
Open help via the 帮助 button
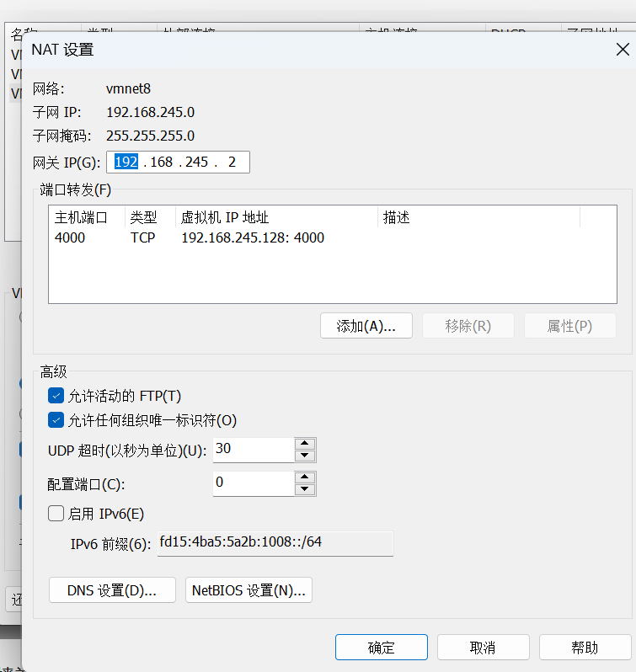[585, 647]
